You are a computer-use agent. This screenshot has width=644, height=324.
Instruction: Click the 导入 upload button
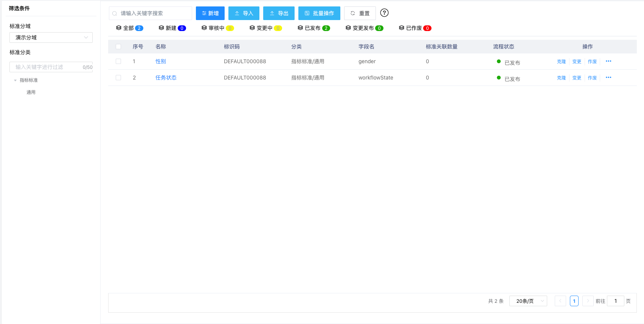click(x=244, y=13)
